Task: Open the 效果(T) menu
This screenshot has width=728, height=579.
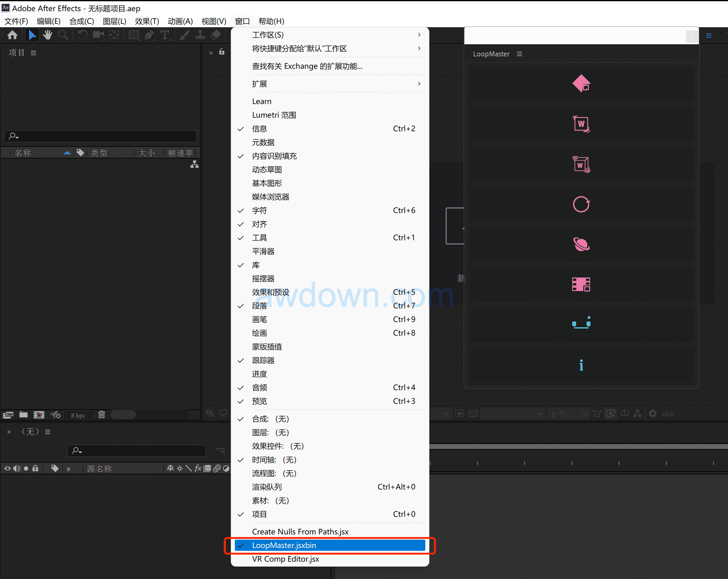Action: click(147, 21)
